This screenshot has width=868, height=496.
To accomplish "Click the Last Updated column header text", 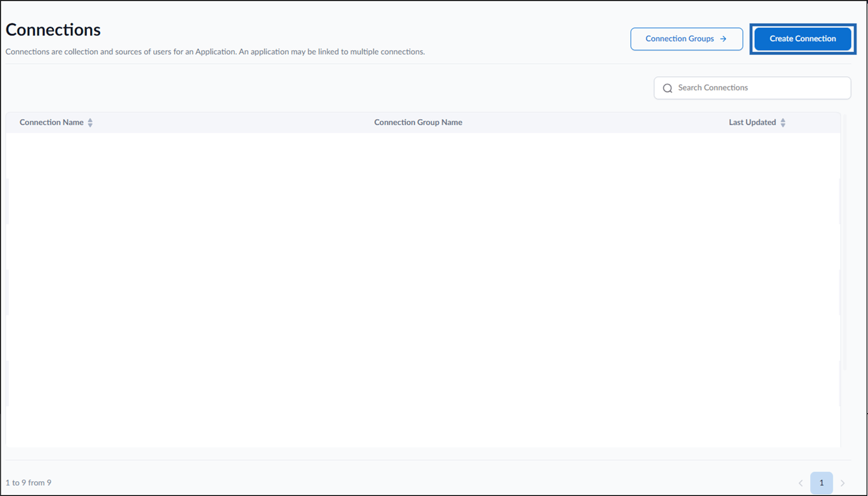I will click(x=752, y=122).
